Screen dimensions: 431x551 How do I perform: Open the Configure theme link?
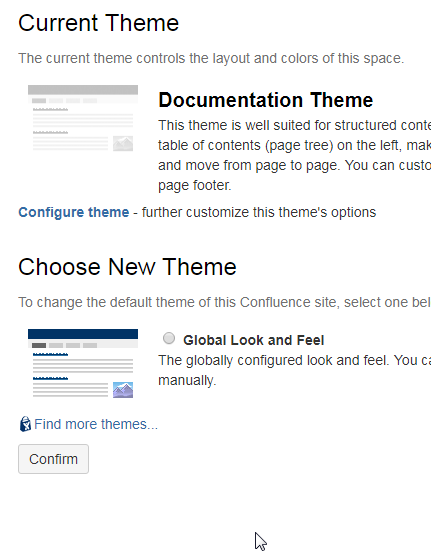74,212
